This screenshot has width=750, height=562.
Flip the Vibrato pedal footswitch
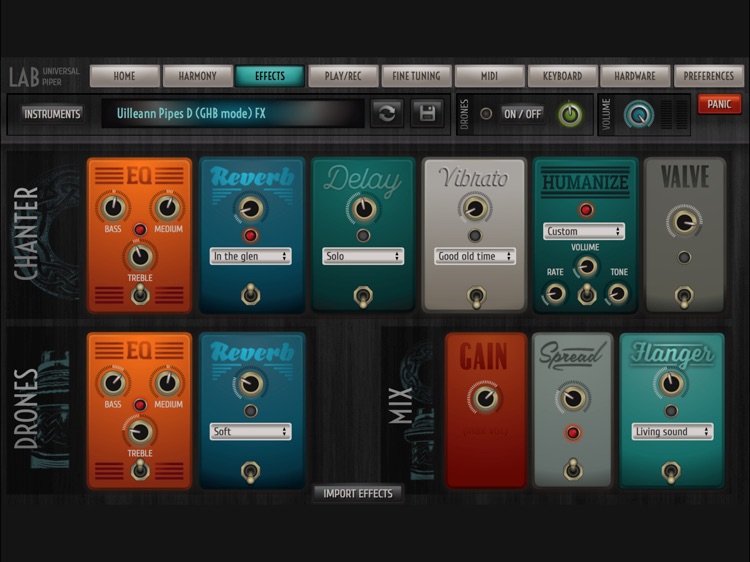476,296
